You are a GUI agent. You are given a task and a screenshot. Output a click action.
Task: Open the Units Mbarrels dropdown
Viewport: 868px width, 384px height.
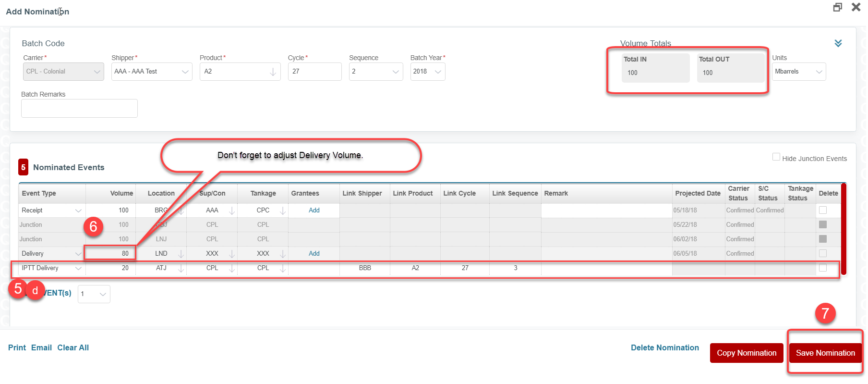click(x=819, y=72)
